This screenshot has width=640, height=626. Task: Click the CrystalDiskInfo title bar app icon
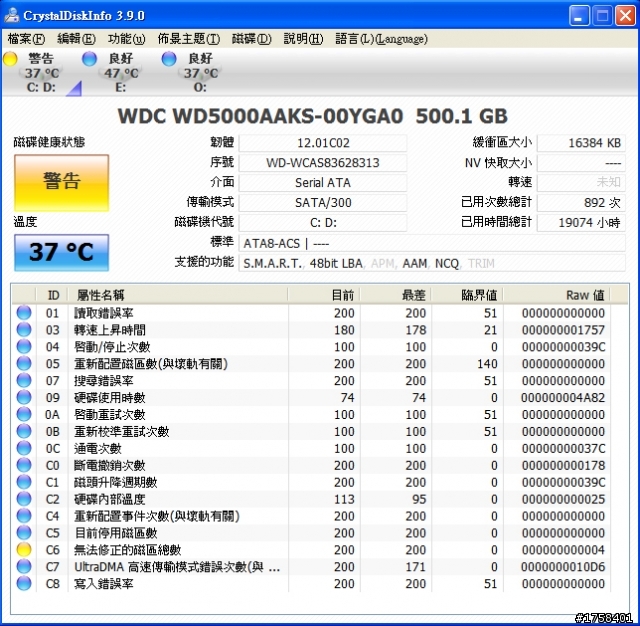tap(11, 15)
